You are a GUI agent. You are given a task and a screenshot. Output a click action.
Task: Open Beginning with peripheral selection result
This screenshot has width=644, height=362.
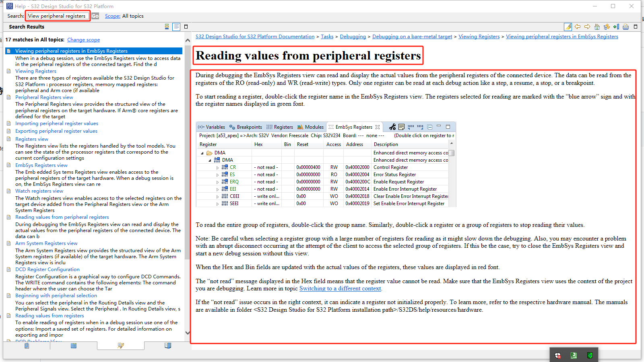pos(56,296)
